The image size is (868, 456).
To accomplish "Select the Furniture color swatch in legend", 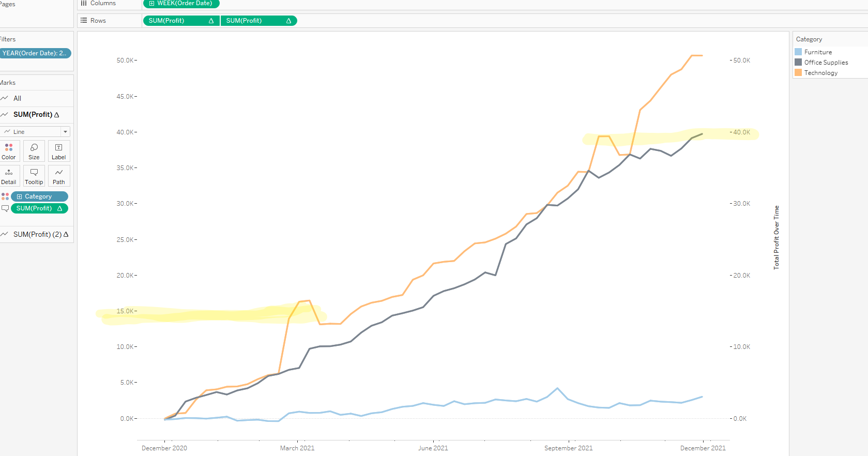I will [x=798, y=52].
